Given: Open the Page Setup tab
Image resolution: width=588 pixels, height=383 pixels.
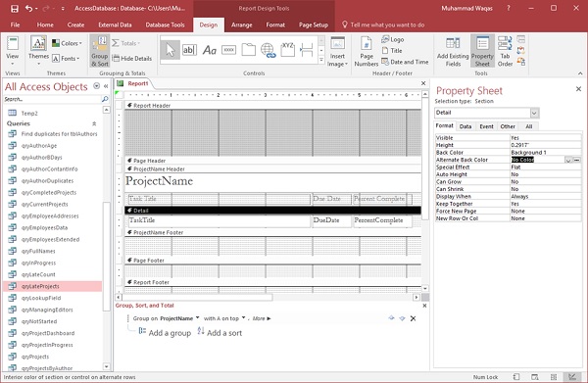Looking at the screenshot, I should pos(314,24).
